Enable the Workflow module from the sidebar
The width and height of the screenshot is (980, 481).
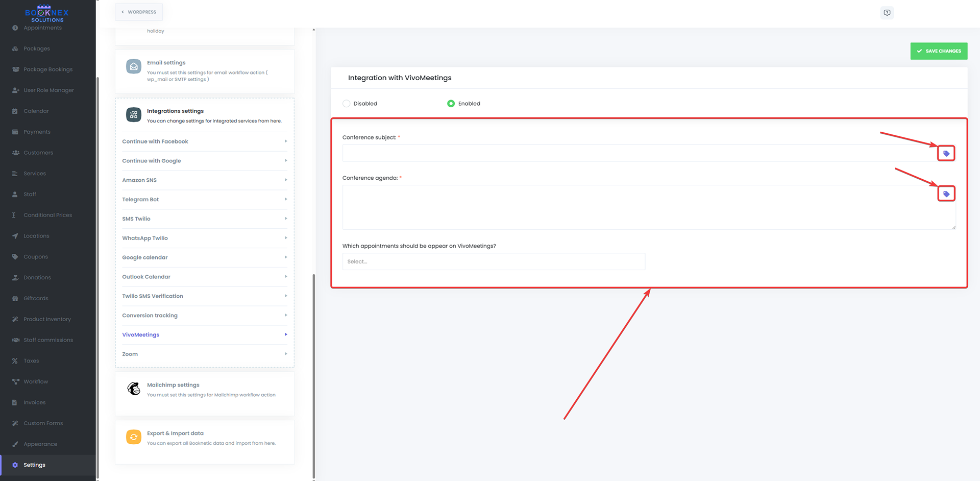pos(35,381)
